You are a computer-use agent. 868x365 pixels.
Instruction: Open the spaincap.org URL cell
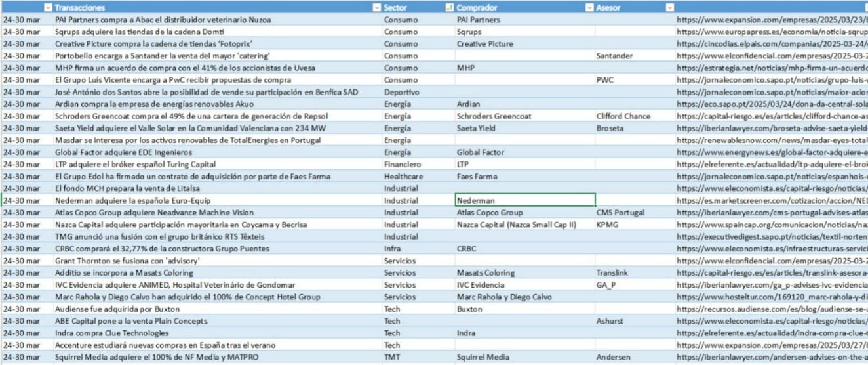pyautogui.click(x=772, y=225)
